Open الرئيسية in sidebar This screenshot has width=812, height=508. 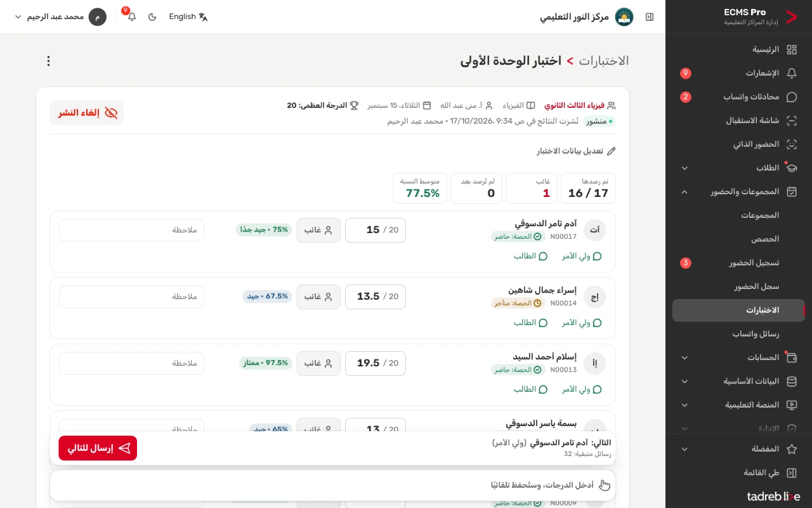pyautogui.click(x=738, y=50)
